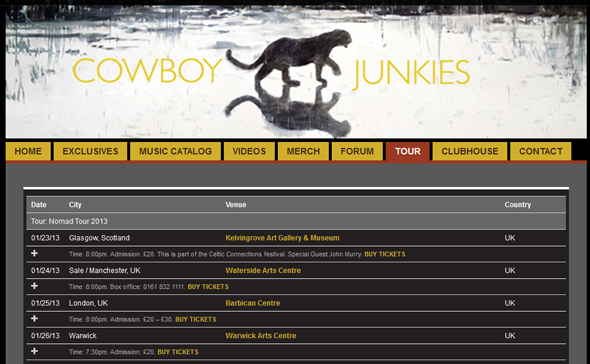
Task: Follow the Barbican Centre venue link
Action: coord(253,303)
